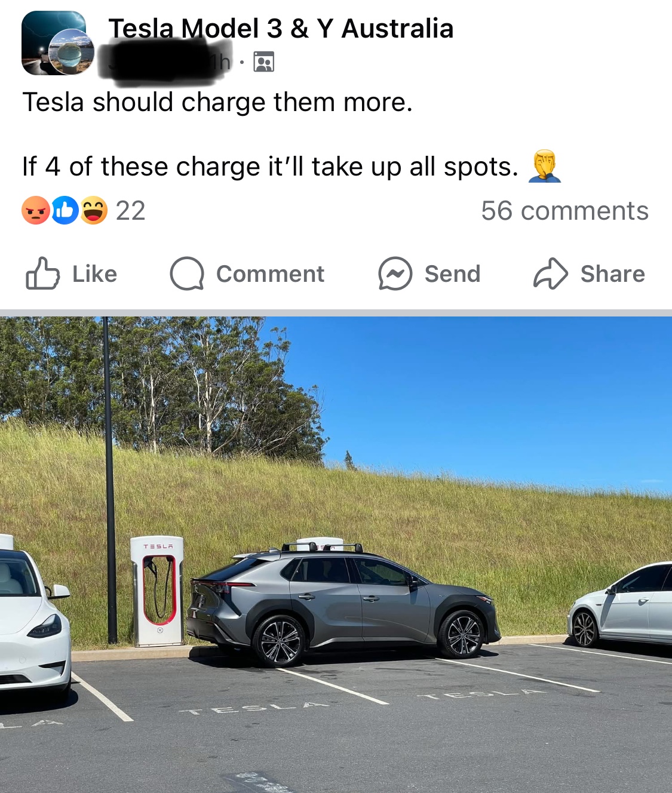Open the photo of the grey SUV
Screen dimensions: 672x793
point(336,555)
